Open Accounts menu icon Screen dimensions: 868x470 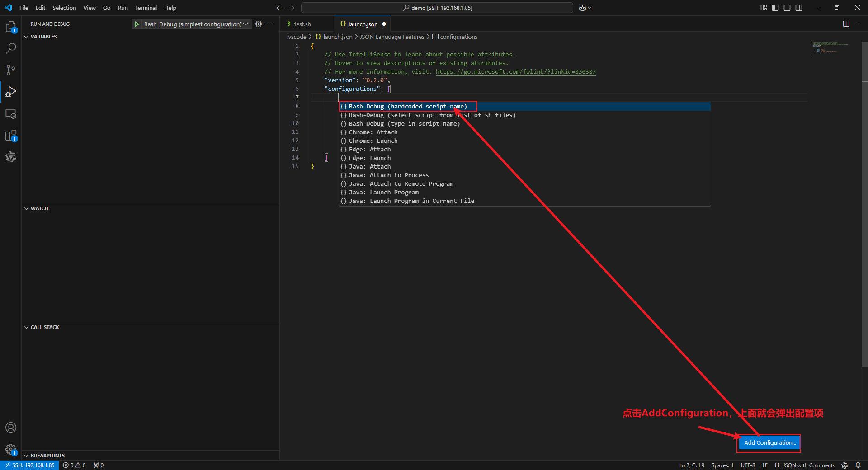pyautogui.click(x=11, y=428)
